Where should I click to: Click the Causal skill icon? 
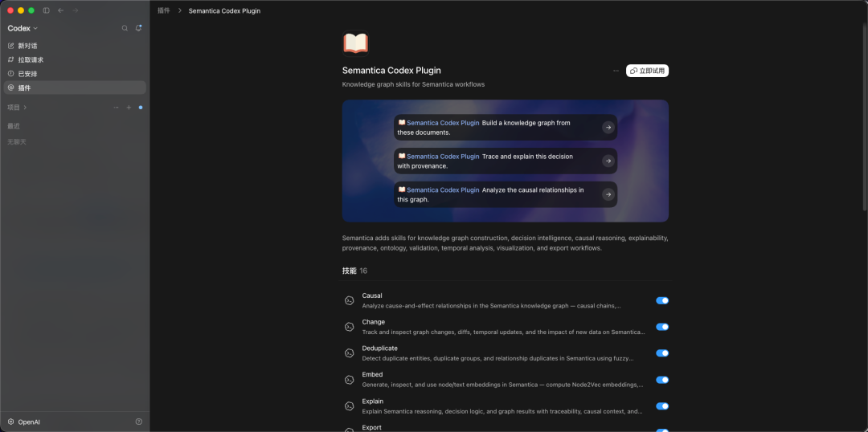click(350, 300)
